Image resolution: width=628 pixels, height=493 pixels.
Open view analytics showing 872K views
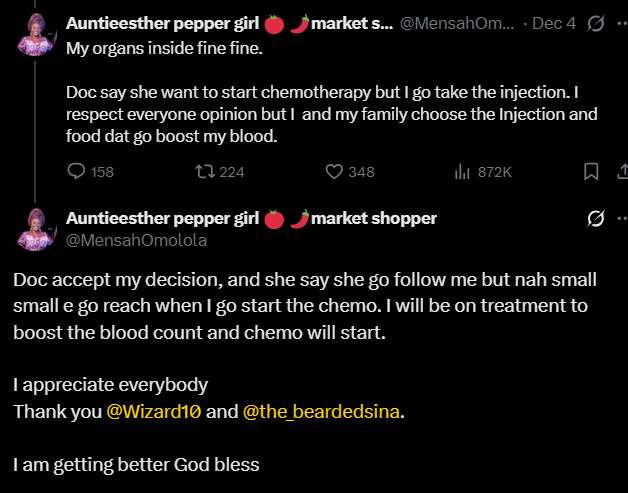click(x=462, y=172)
